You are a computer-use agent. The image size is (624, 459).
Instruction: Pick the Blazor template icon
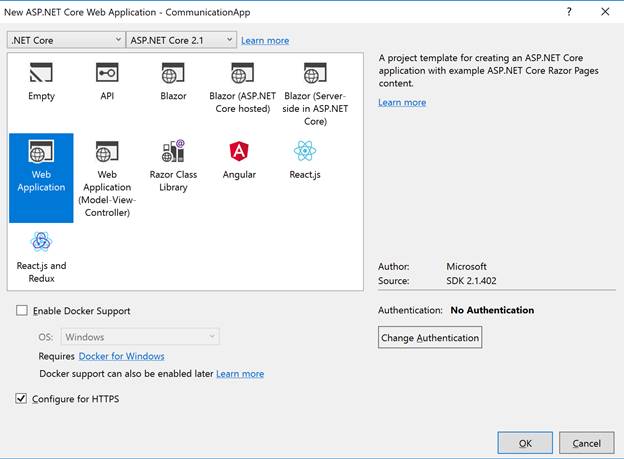pyautogui.click(x=173, y=72)
